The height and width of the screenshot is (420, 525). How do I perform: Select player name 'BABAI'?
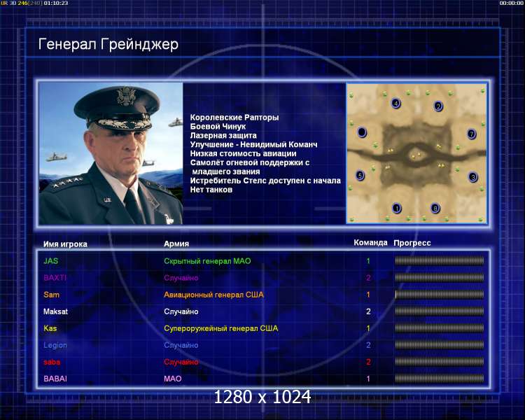coord(55,379)
